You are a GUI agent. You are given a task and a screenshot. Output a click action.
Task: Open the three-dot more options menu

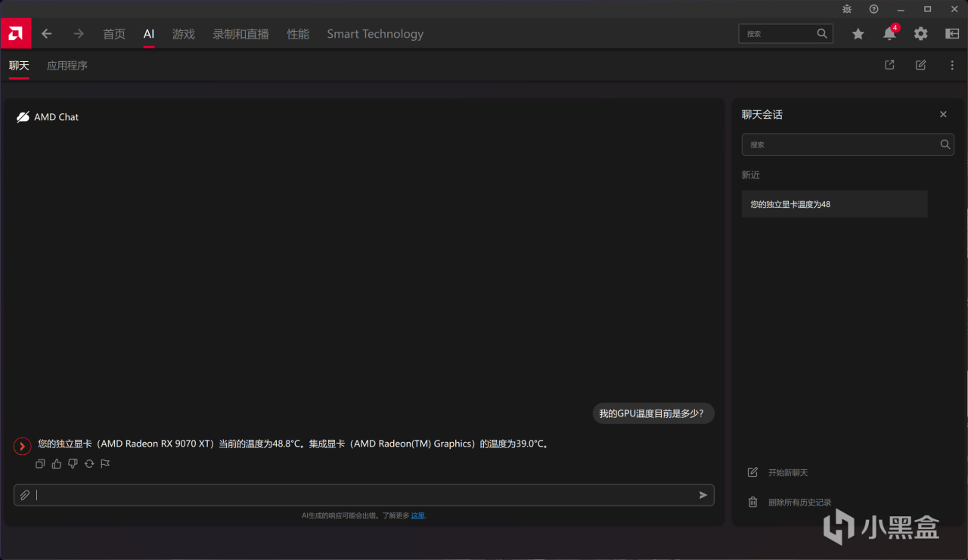952,65
